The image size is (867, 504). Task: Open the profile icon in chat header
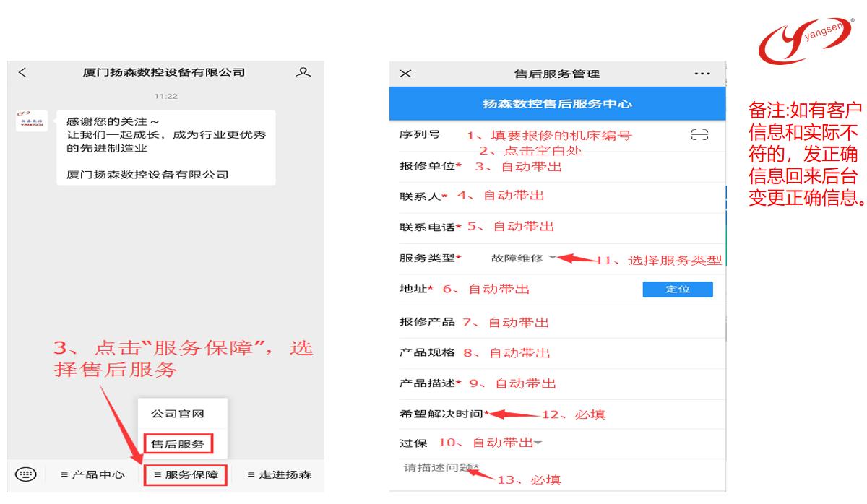point(303,72)
